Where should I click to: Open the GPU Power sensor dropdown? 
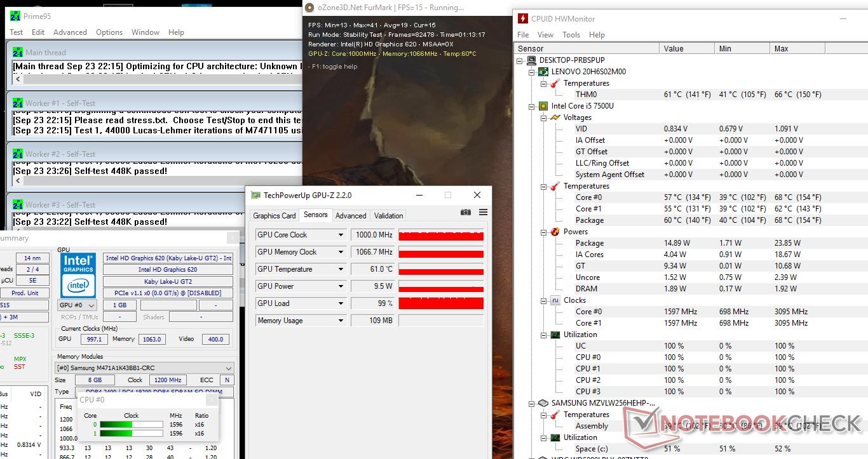tap(341, 286)
